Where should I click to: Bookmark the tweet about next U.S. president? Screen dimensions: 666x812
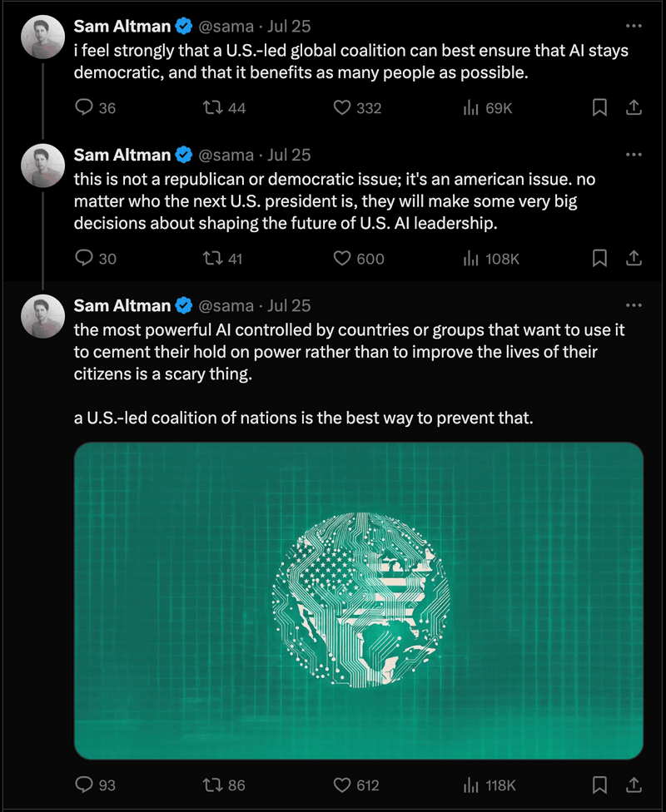click(x=599, y=258)
